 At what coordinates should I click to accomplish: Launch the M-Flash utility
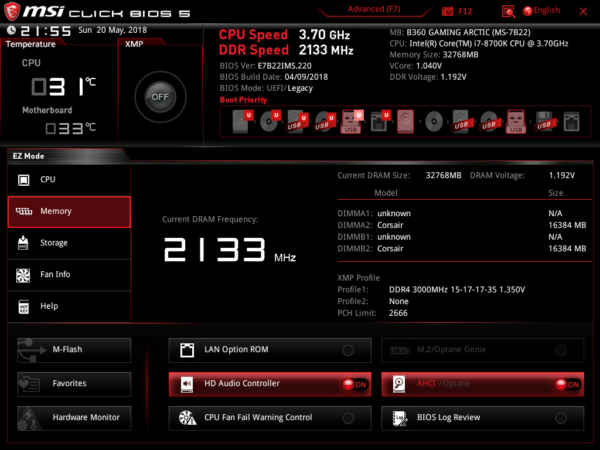pyautogui.click(x=74, y=350)
